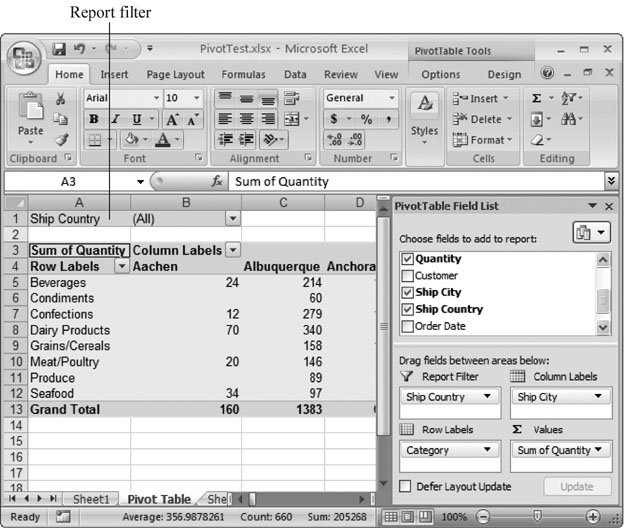Check the Customer field checkbox
Screen dimensions: 624x528
pos(406,276)
